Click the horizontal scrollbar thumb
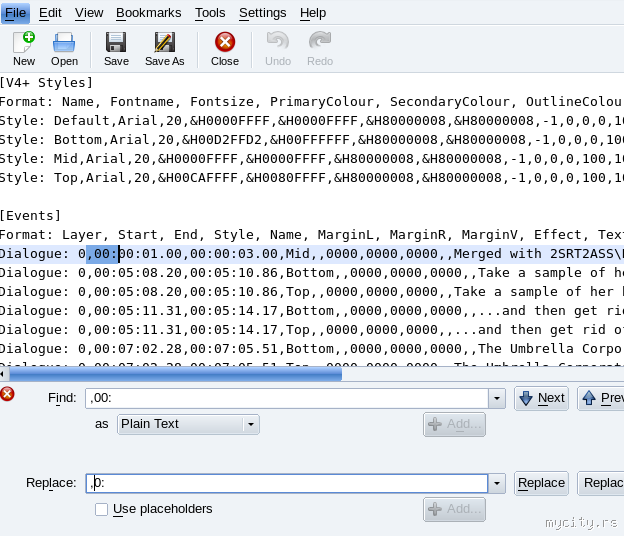Image resolution: width=624 pixels, height=536 pixels. point(176,374)
